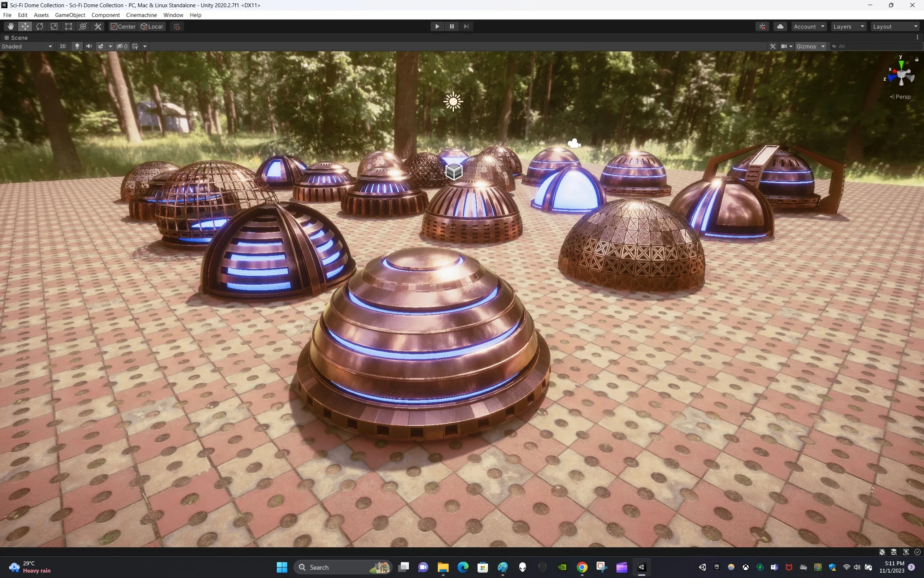Screen dimensions: 924x578
Task: Open the Layout dropdown
Action: [895, 26]
